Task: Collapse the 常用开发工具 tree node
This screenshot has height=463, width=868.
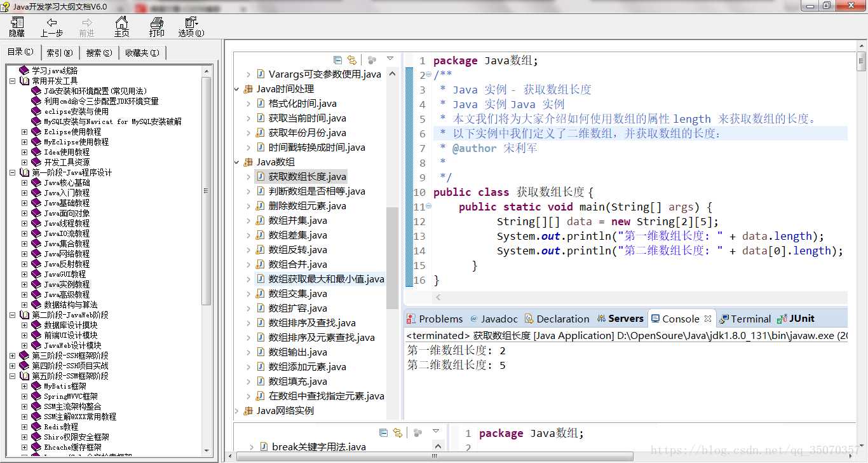Action: (x=12, y=81)
